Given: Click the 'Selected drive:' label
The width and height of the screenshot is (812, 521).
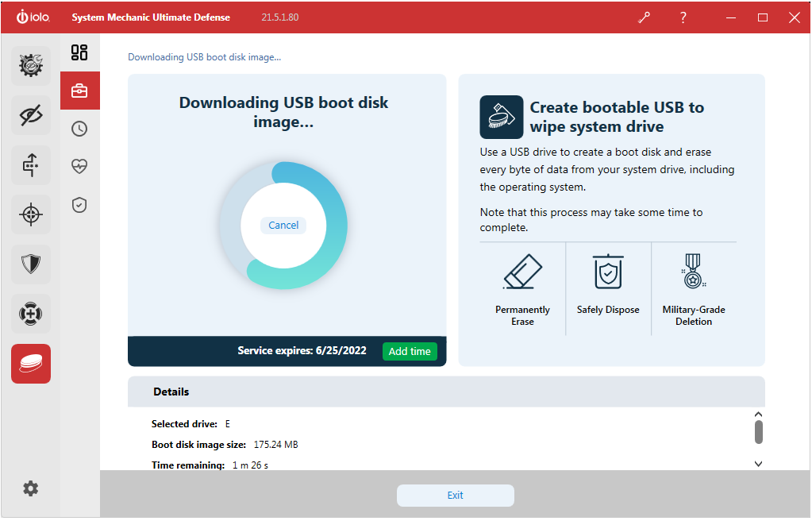Looking at the screenshot, I should coord(184,424).
